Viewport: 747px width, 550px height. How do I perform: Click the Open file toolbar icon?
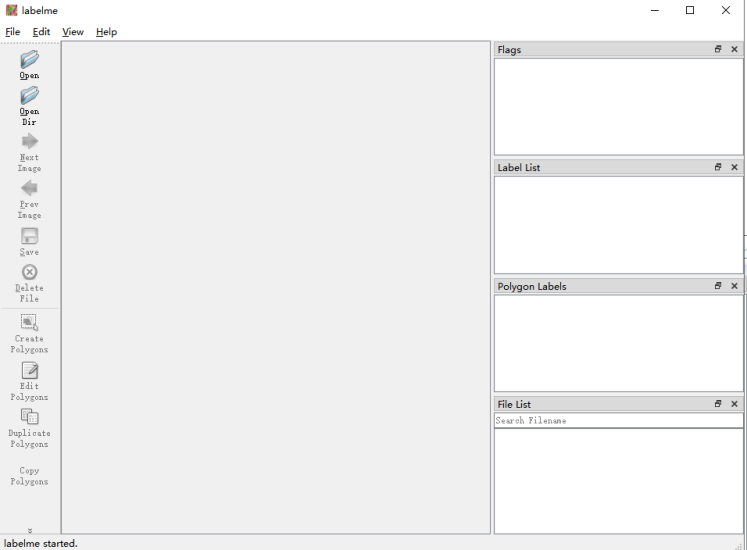30,60
